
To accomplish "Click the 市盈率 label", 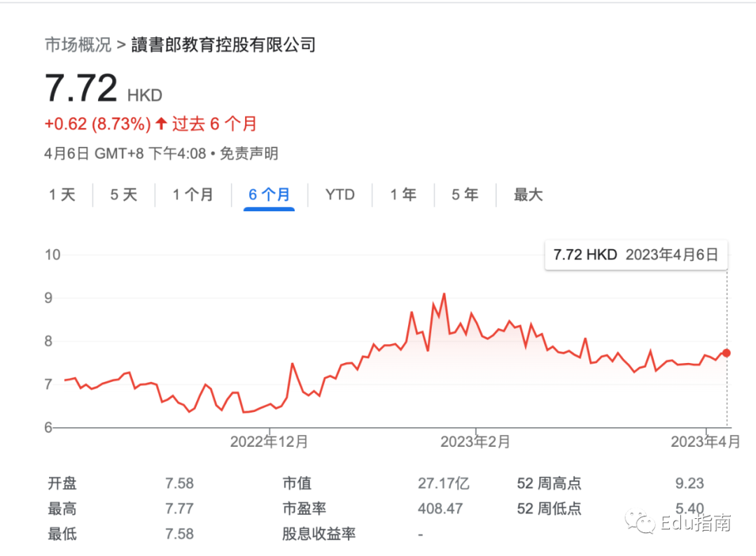I will pyautogui.click(x=304, y=508).
